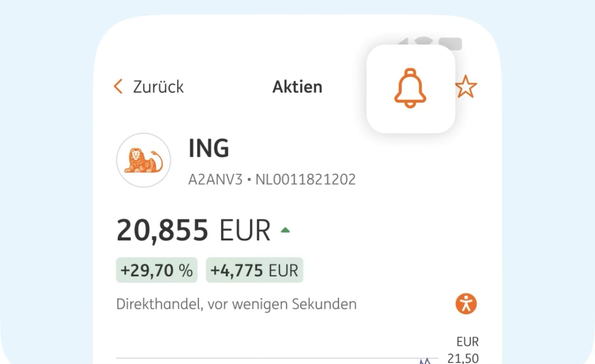The width and height of the screenshot is (595, 364).
Task: Click the ING lion logo
Action: [x=143, y=160]
